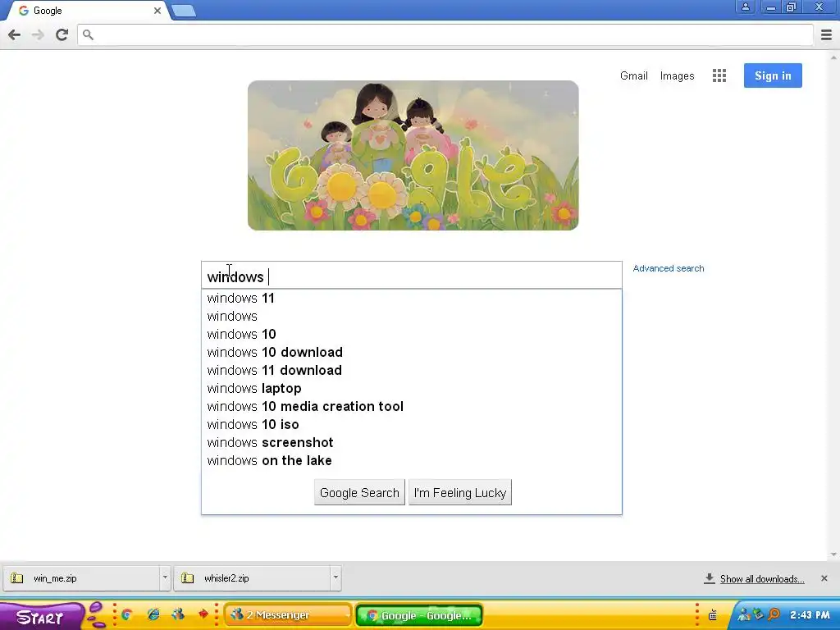Minimize the Chrome window
The height and width of the screenshot is (630, 840).
click(x=771, y=7)
